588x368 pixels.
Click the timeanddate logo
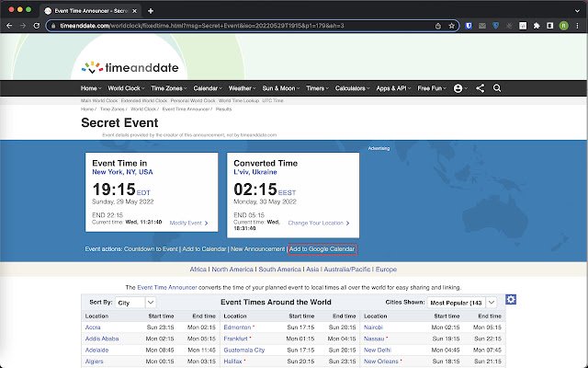[130, 67]
